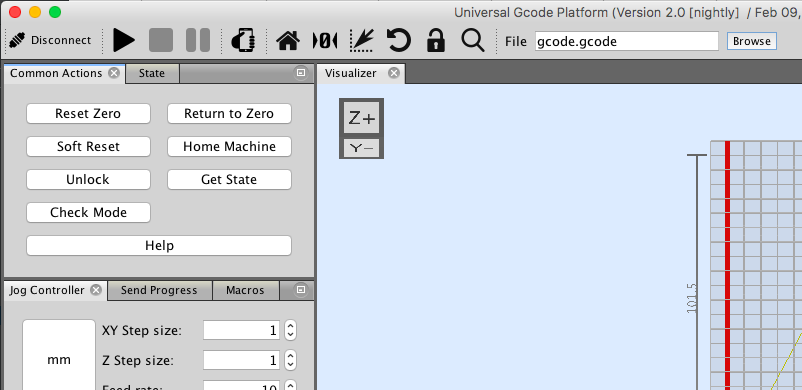Viewport: 802px width, 390px height.
Task: Click the Disconnect plug icon
Action: point(17,40)
